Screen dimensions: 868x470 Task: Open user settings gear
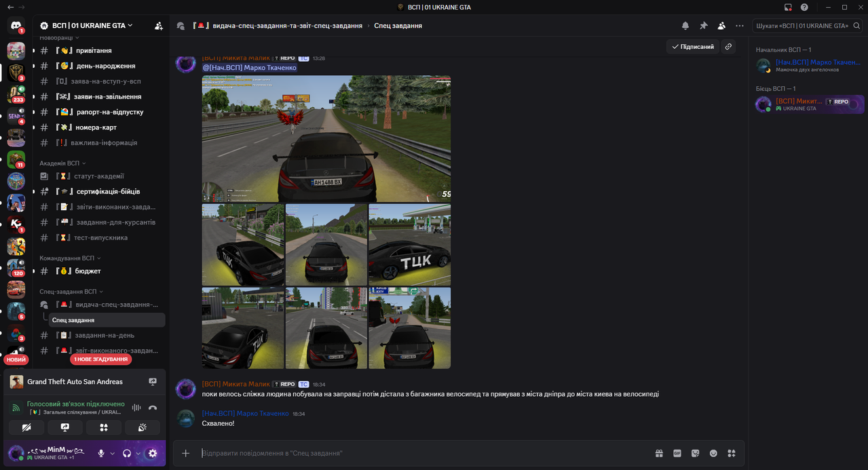tap(152, 453)
